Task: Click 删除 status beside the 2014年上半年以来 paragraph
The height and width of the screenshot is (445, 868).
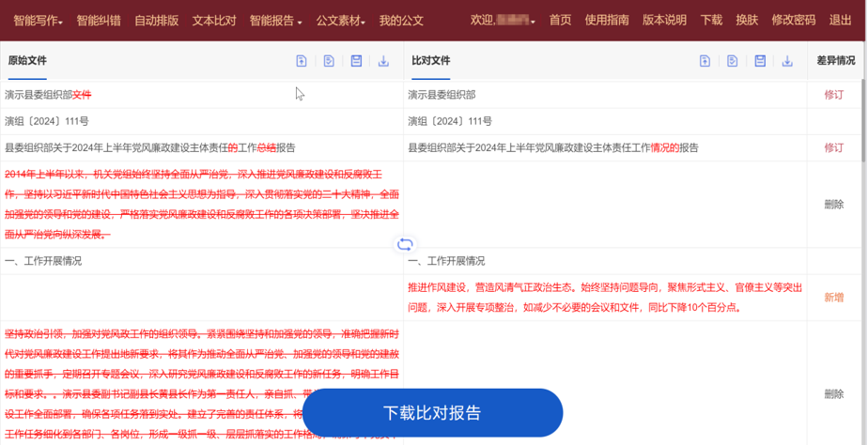Action: 833,205
